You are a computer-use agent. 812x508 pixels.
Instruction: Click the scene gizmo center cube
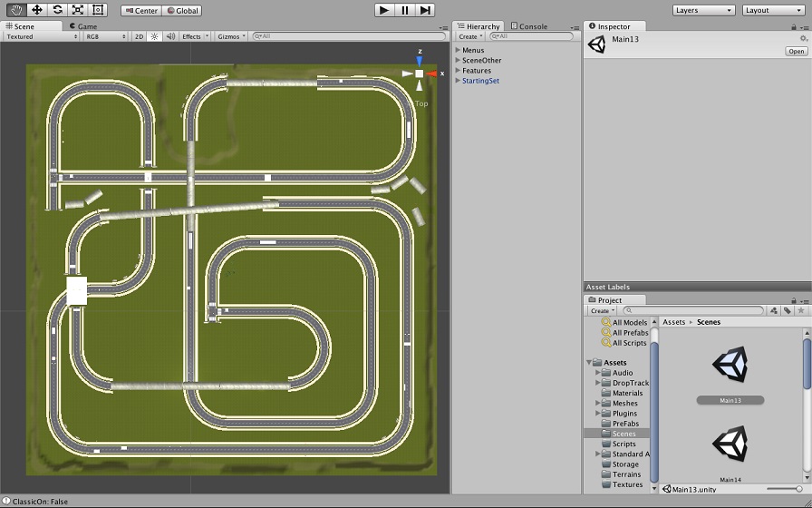pyautogui.click(x=420, y=73)
